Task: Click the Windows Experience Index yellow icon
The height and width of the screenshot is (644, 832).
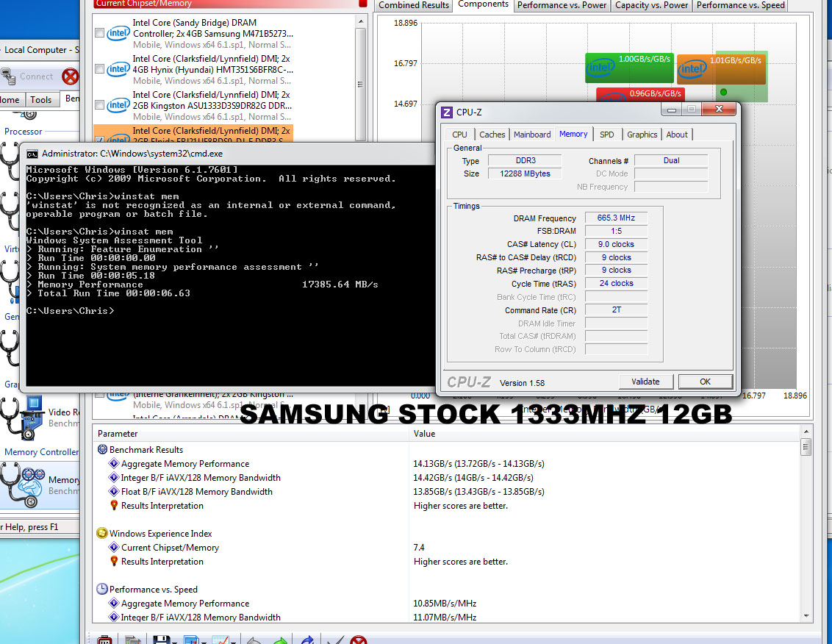Action: click(x=102, y=534)
